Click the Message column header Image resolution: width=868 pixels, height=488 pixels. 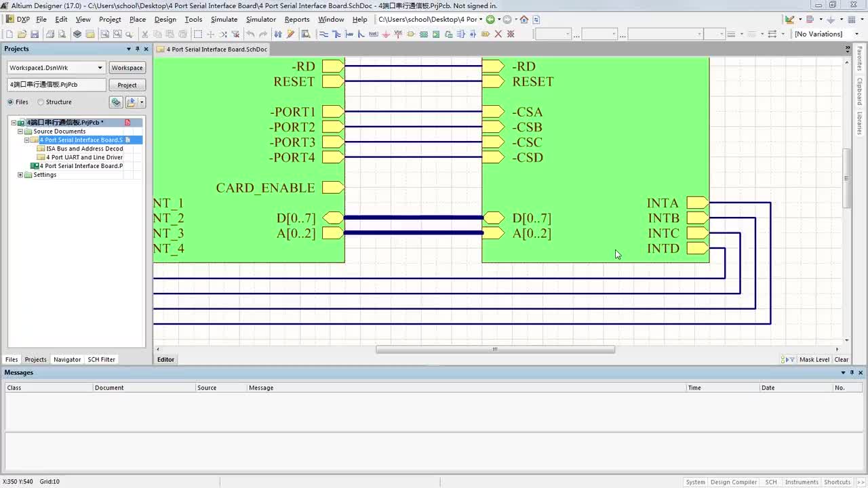tap(466, 388)
